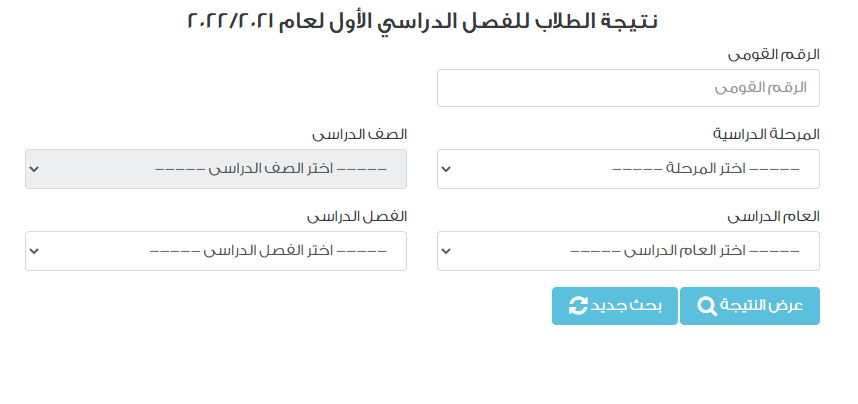Image resolution: width=858 pixels, height=404 pixels.
Task: Click the الرقم القومى label above the input
Action: pos(773,55)
